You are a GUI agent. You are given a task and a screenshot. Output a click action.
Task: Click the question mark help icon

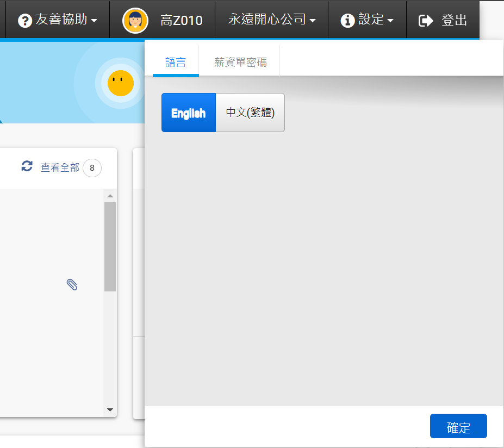point(25,21)
